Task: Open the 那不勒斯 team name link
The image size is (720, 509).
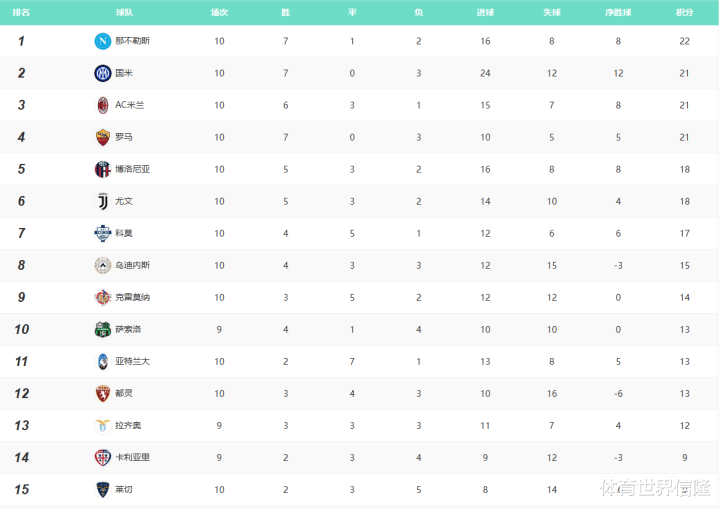Action: pyautogui.click(x=133, y=41)
